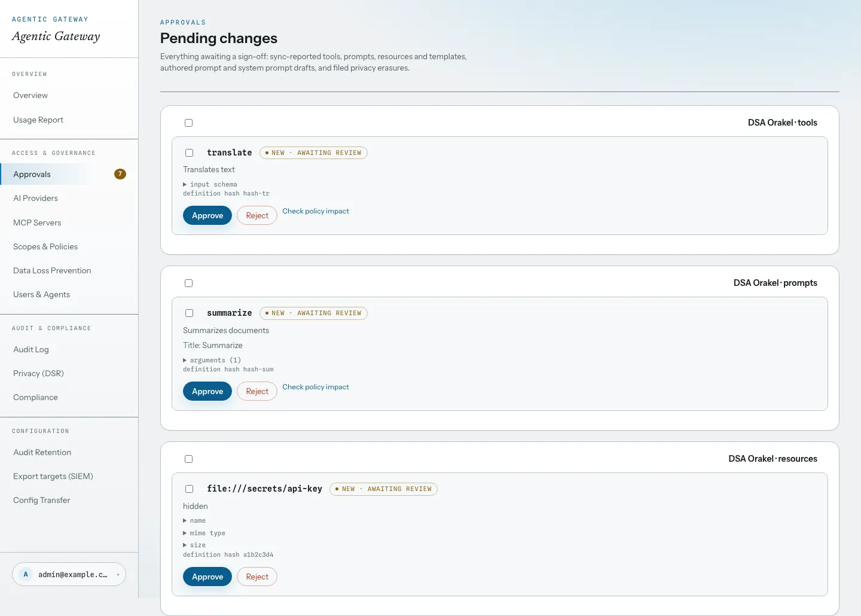Select the translate item checkbox

[x=189, y=153]
